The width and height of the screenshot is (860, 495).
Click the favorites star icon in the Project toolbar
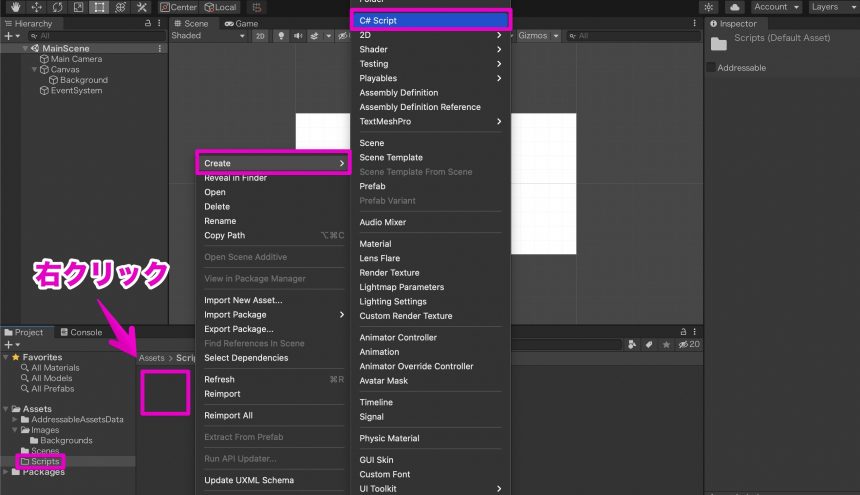click(666, 344)
